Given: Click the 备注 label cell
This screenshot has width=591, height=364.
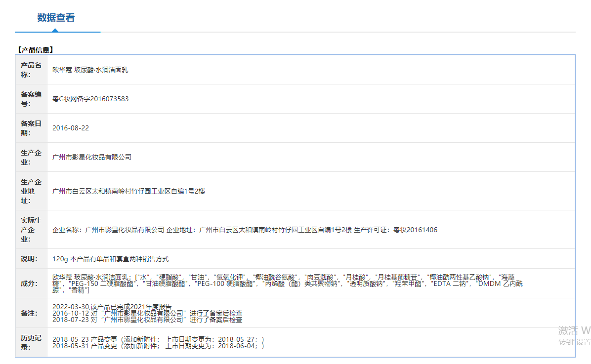Looking at the screenshot, I should pos(31,313).
